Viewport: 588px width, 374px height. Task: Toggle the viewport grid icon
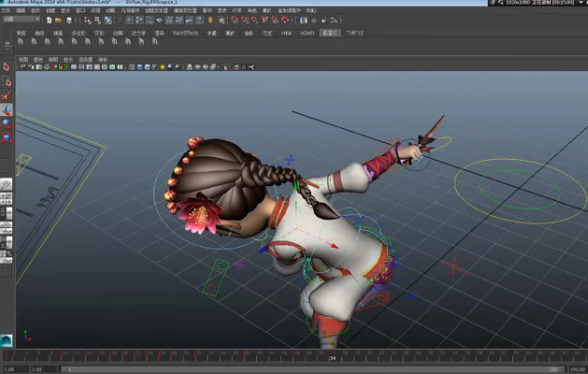(x=74, y=67)
